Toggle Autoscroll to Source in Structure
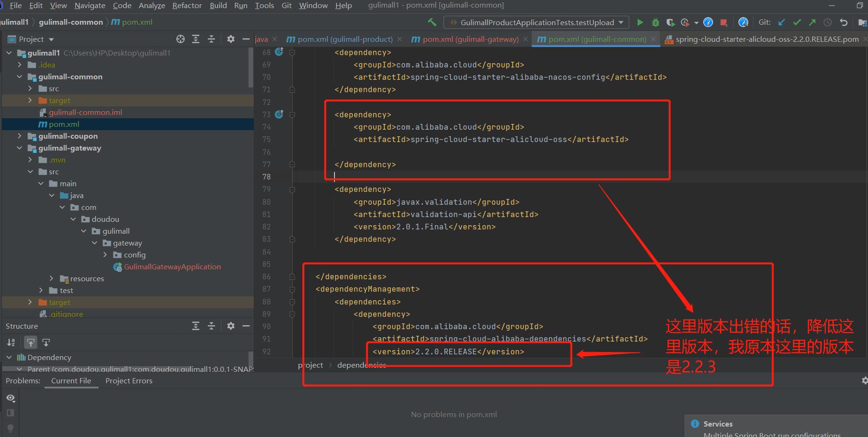Image resolution: width=868 pixels, height=437 pixels. point(30,342)
